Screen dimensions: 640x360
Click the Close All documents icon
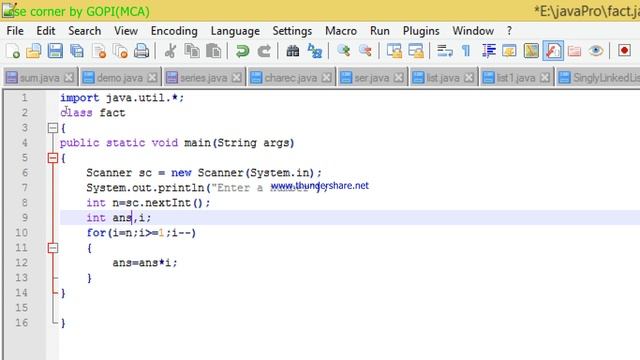coord(120,51)
